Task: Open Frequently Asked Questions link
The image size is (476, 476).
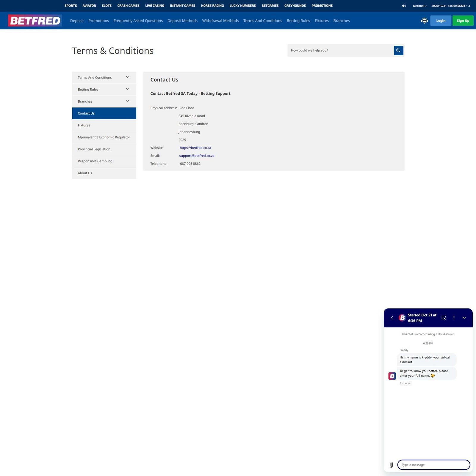Action: [138, 21]
